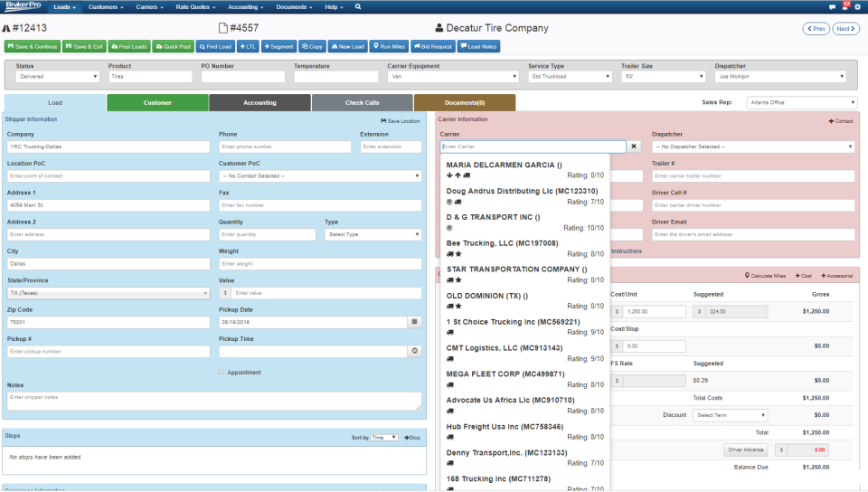The width and height of the screenshot is (868, 492).
Task: Switch to Documents(0) tab
Action: click(x=465, y=102)
